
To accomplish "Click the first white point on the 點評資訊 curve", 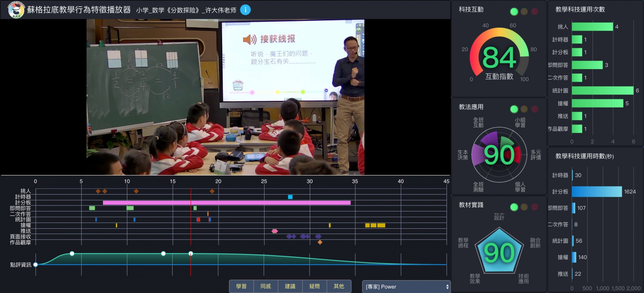I will 72,254.
